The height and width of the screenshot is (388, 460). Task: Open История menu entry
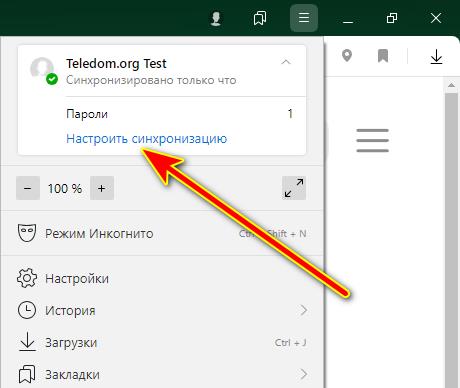(162, 310)
